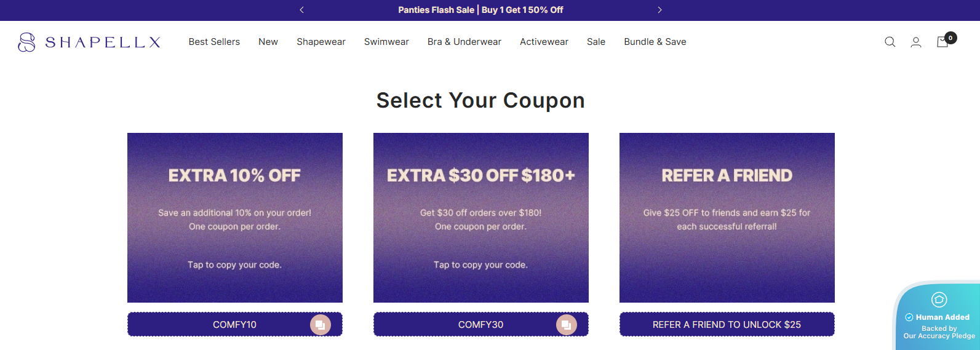The image size is (980, 350).
Task: Open the Panties Flash Sale banner link
Action: (480, 10)
